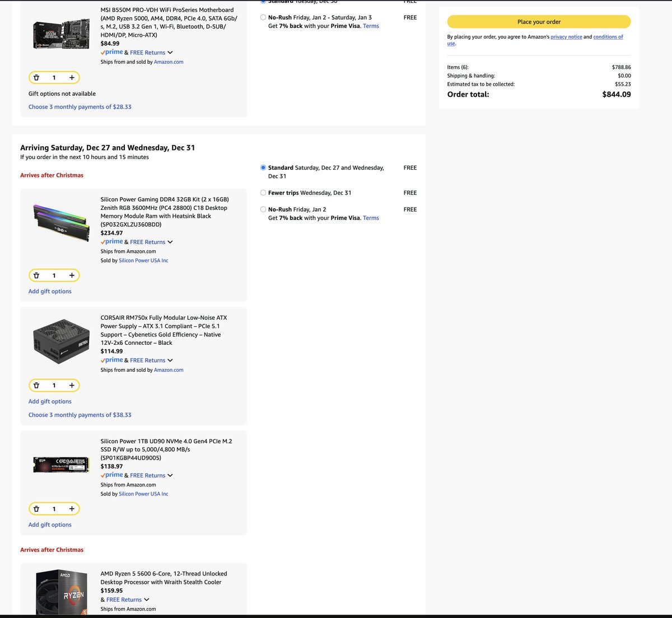Select No-Rush Friday, Jan 2 - Saturday, Jan 3 delivery
Screen dimensions: 672x618
click(263, 17)
